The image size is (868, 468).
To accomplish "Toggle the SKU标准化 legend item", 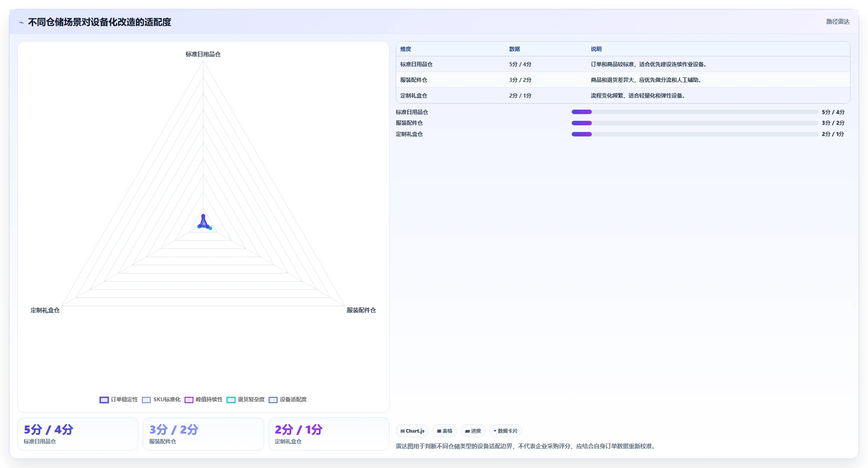I will 161,400.
